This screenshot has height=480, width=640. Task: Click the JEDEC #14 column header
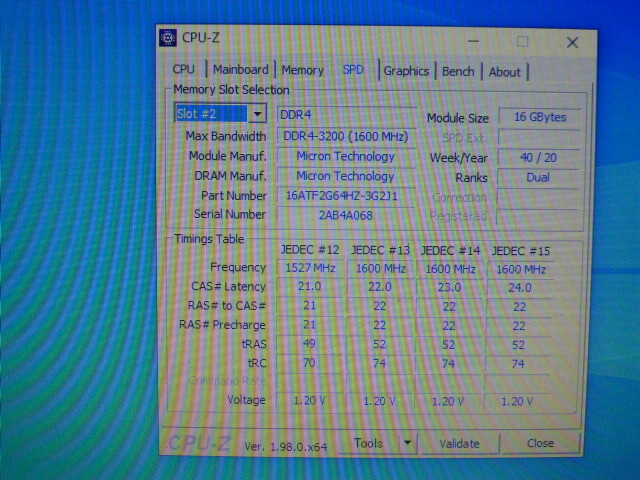450,251
